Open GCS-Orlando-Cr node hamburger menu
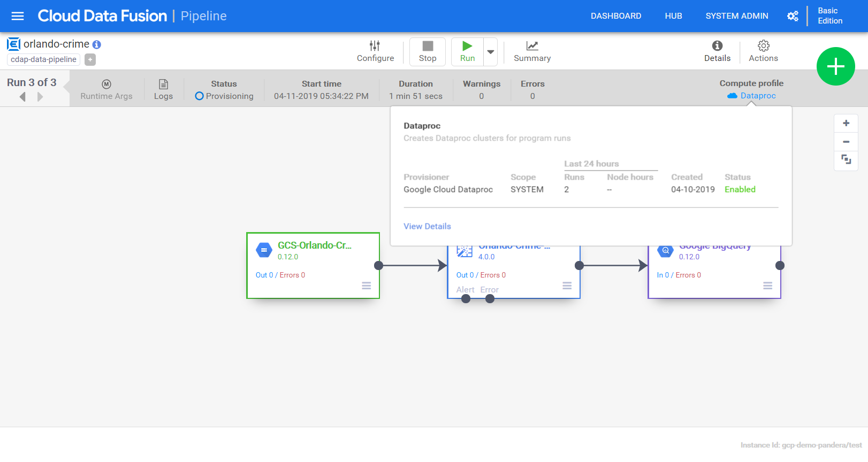 (366, 286)
